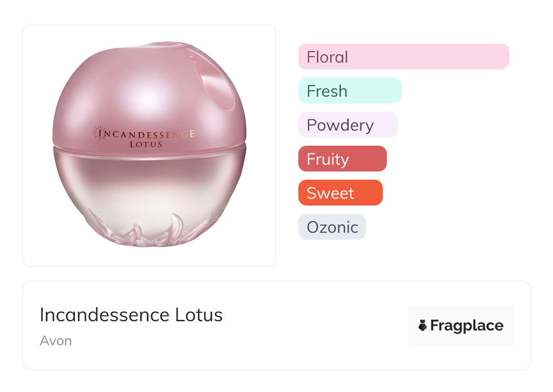
Task: Select the Fresh accord bar
Action: tap(350, 91)
